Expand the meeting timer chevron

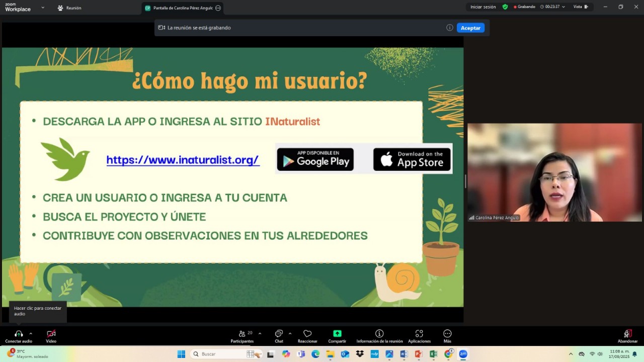pos(563,7)
